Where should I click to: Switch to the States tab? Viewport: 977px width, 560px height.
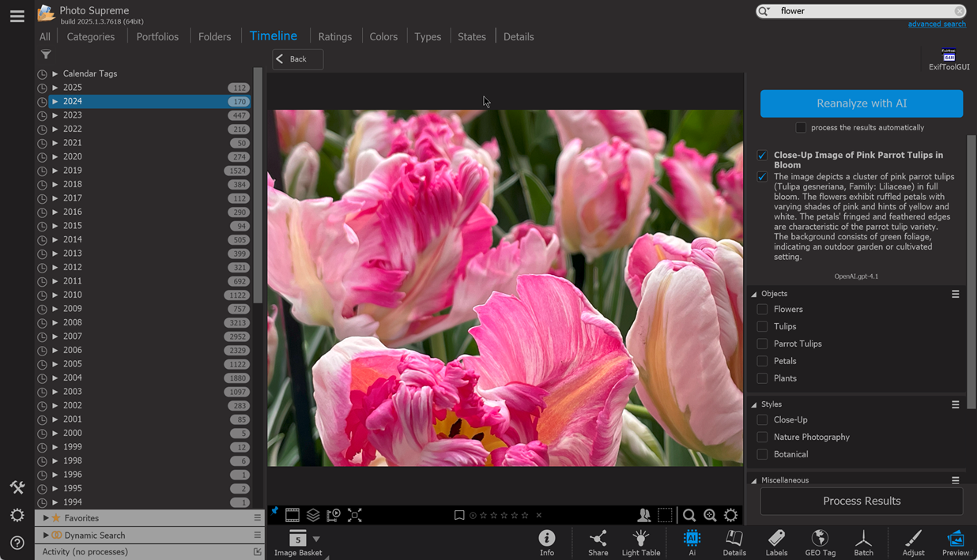tap(472, 36)
